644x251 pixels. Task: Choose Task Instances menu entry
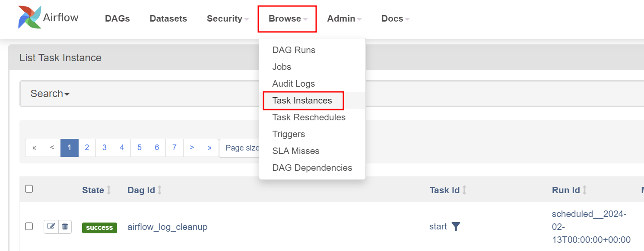312,100
